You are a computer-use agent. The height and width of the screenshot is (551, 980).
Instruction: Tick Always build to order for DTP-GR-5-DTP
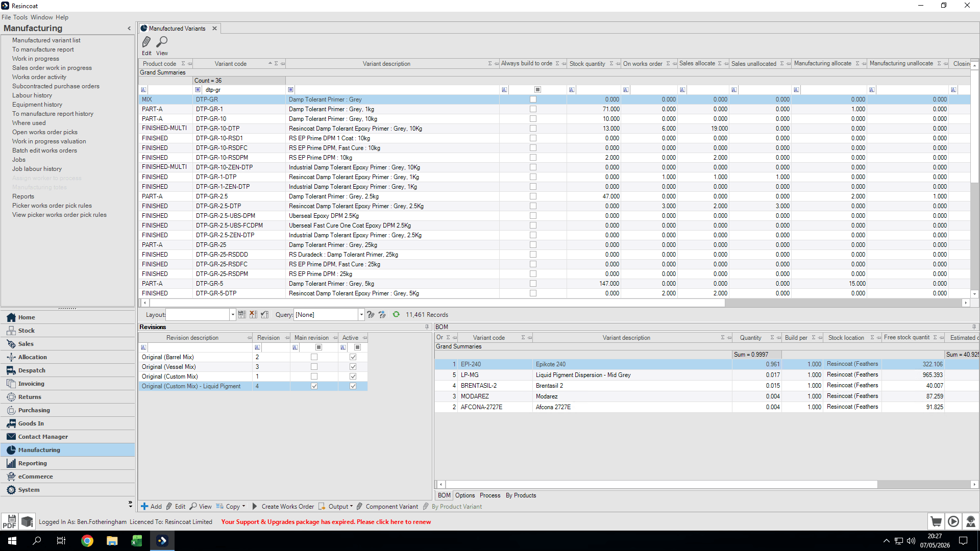point(533,293)
